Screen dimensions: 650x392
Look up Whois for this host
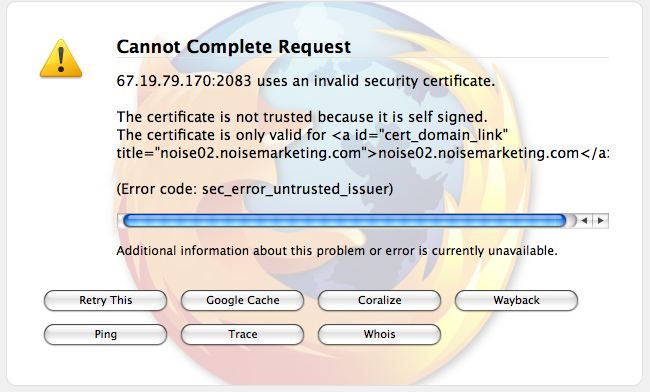pyautogui.click(x=379, y=334)
